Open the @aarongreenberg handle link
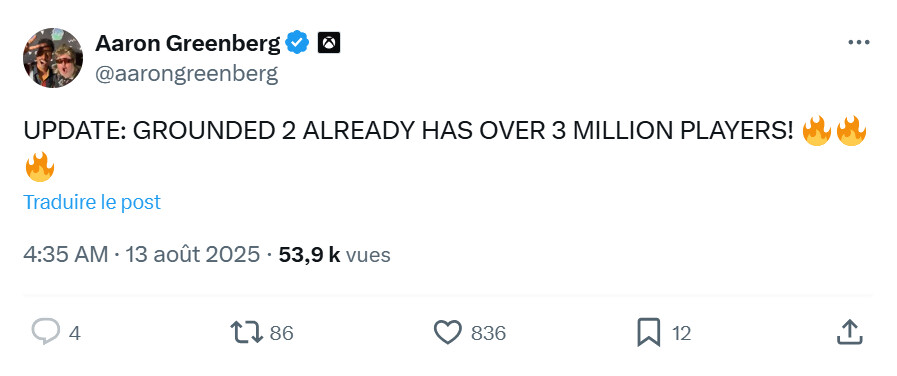 point(186,74)
